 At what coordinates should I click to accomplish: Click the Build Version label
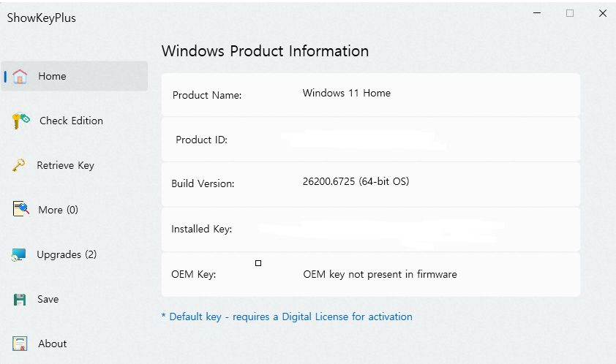(203, 183)
